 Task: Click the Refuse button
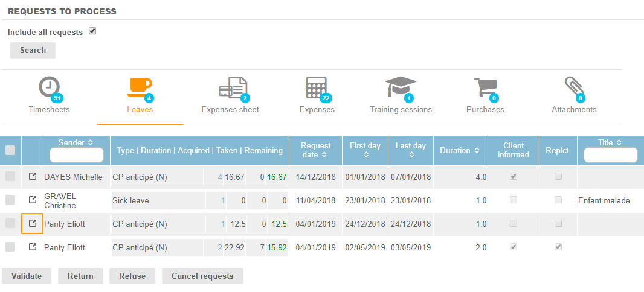tap(132, 276)
